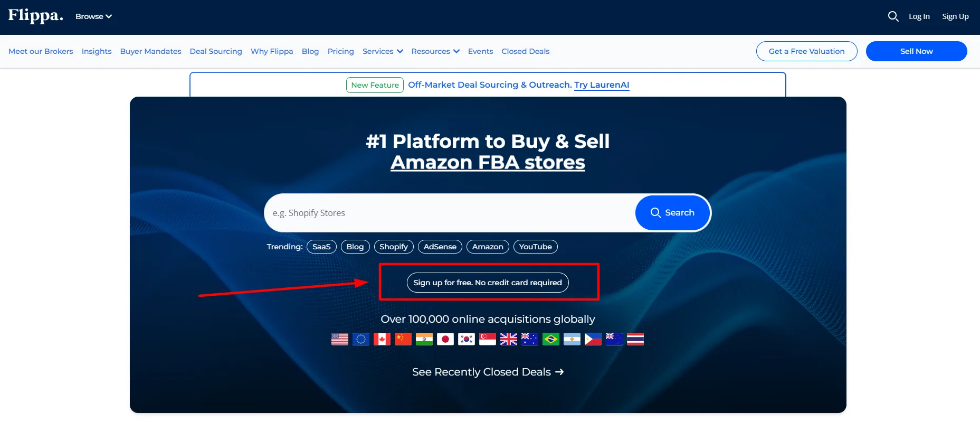
Task: Click the blue Search button
Action: (x=672, y=213)
